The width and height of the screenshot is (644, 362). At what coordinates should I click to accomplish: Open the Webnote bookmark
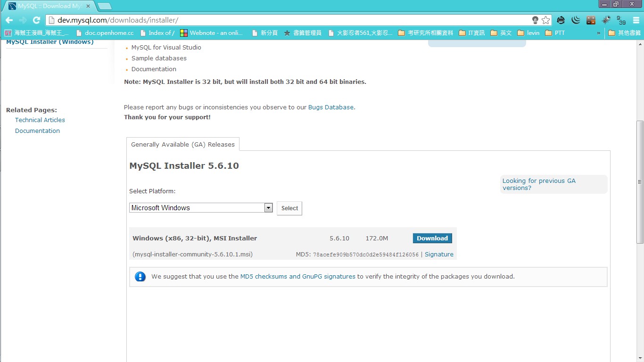212,33
